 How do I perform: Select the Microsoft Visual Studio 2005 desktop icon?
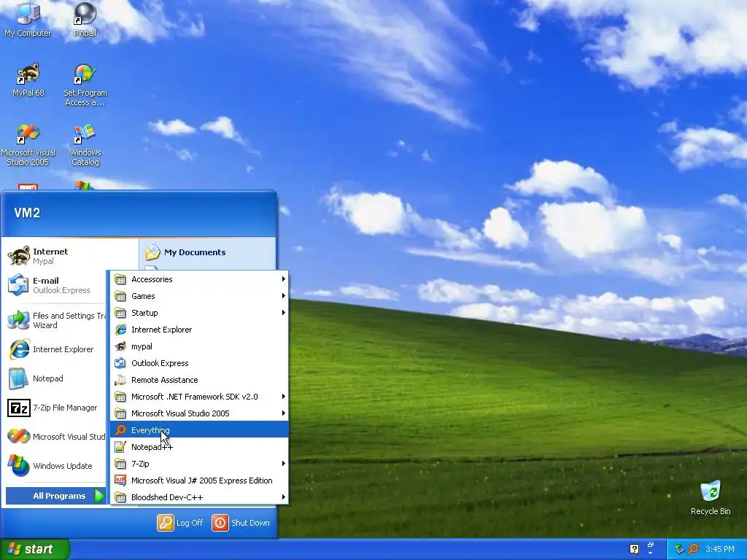click(28, 145)
